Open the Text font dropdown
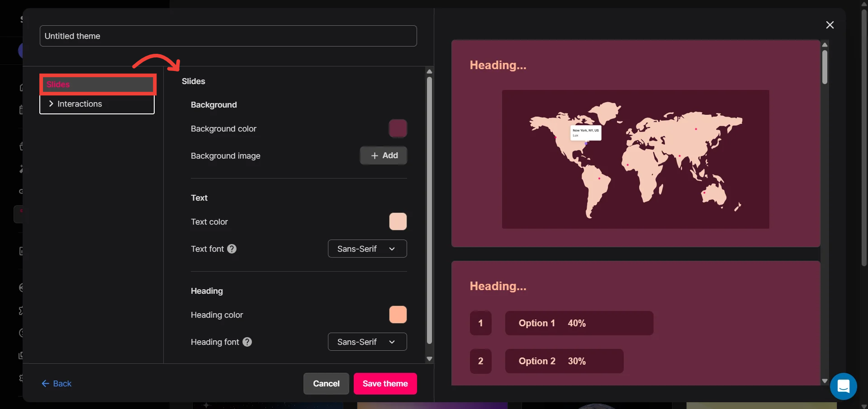This screenshot has height=409, width=868. 367,249
